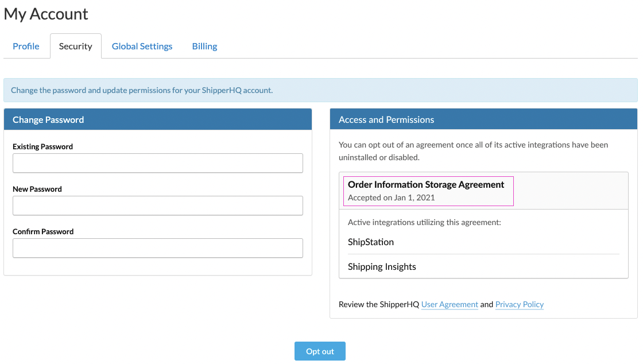643x364 pixels.
Task: Switch to the Global Settings tab
Action: (142, 47)
